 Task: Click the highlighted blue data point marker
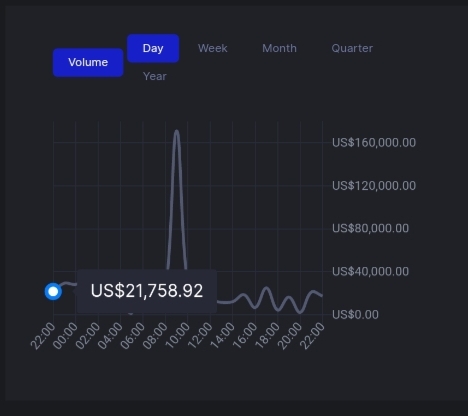(53, 292)
